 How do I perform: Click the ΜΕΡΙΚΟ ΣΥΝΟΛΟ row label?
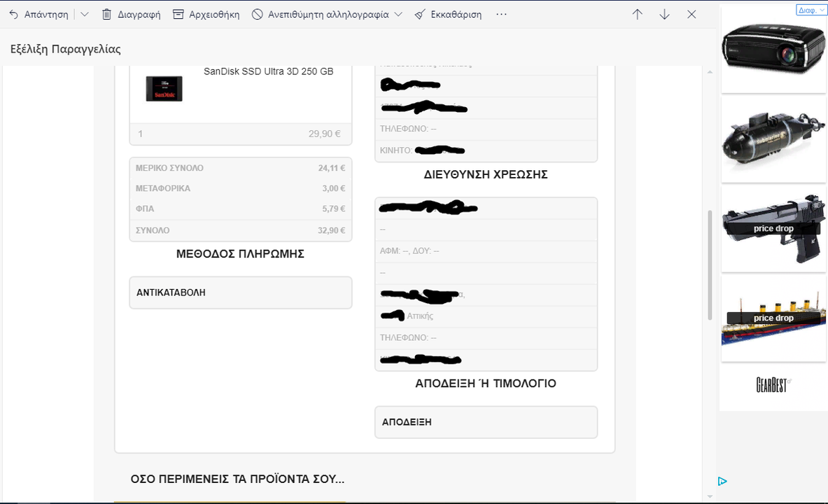169,168
